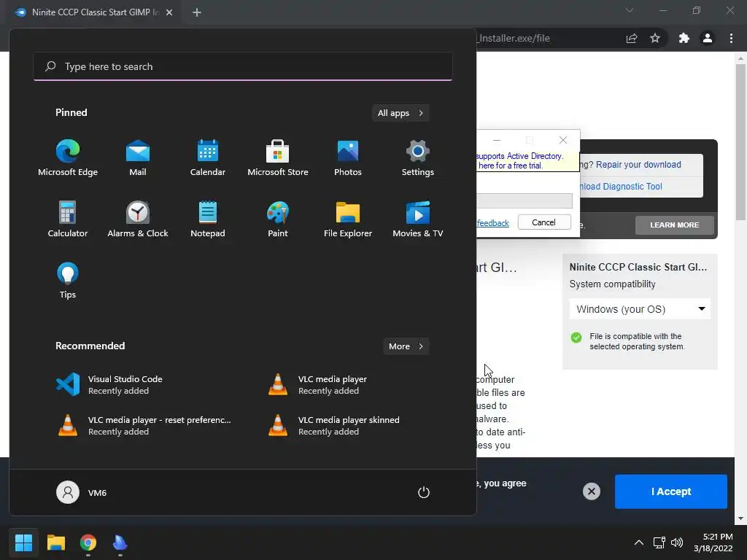Open the Download Diagnostic Tool link
Viewport: 747px width, 560px height.
(x=620, y=186)
